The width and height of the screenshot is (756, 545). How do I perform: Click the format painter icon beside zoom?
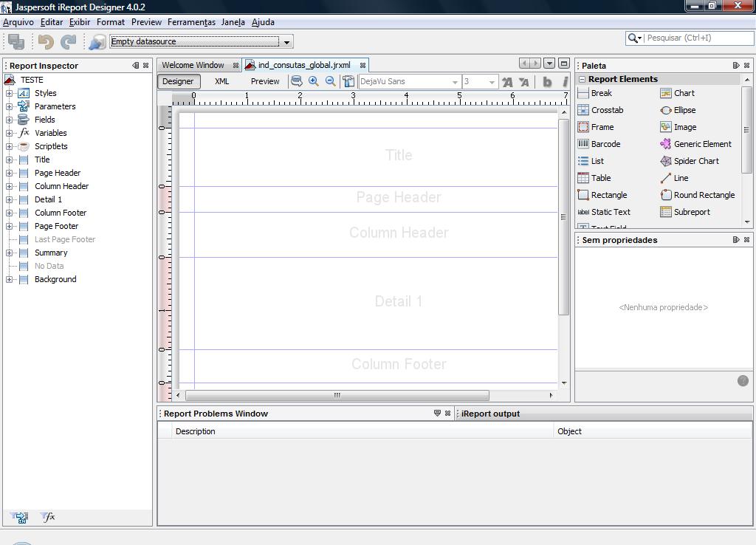point(348,81)
